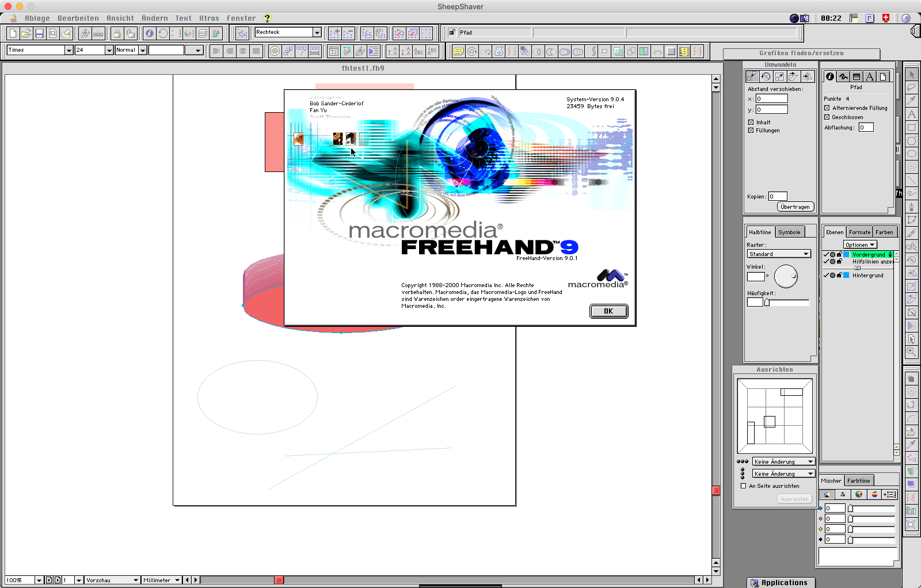
Task: Click the color mixer palette toolbar icon
Action: tap(189, 33)
